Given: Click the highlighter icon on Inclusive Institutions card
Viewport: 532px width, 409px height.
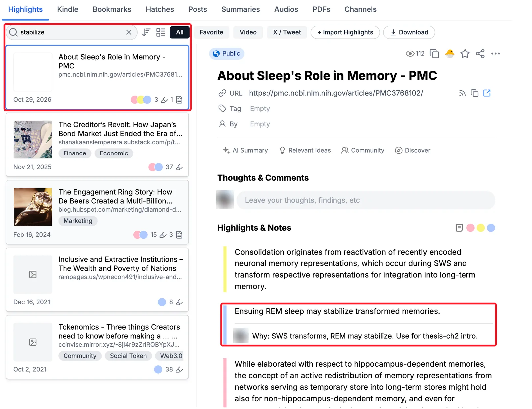Looking at the screenshot, I should pos(179,302).
